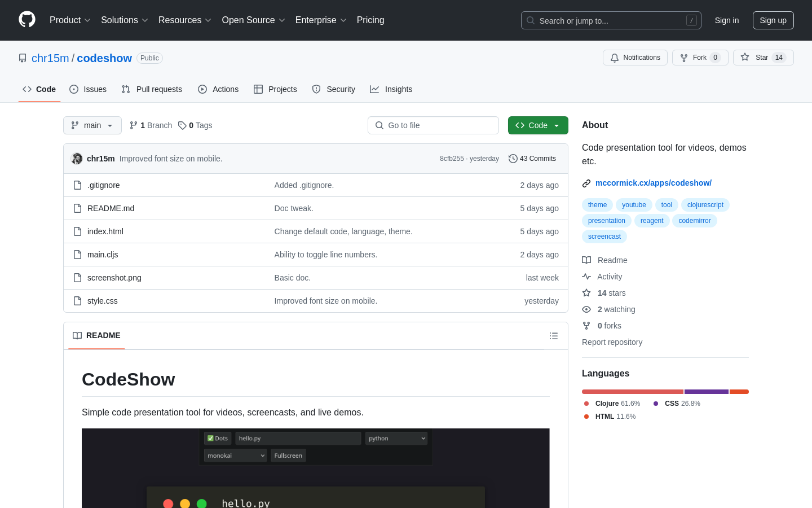Click the purple CSS segment of language bar

pos(707,392)
